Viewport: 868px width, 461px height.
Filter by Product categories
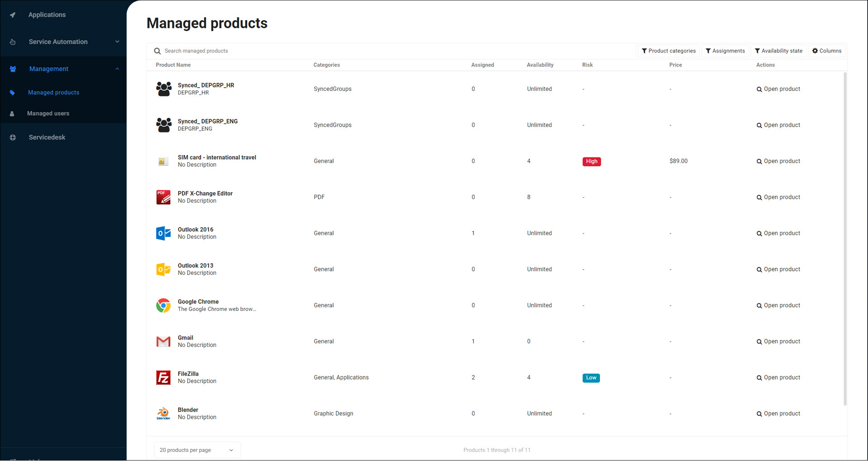coord(669,51)
